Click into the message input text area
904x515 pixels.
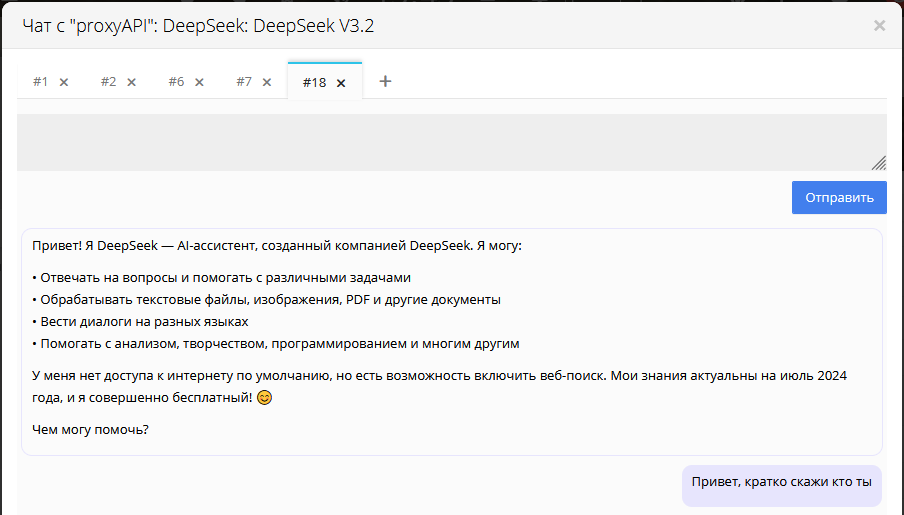(x=451, y=142)
